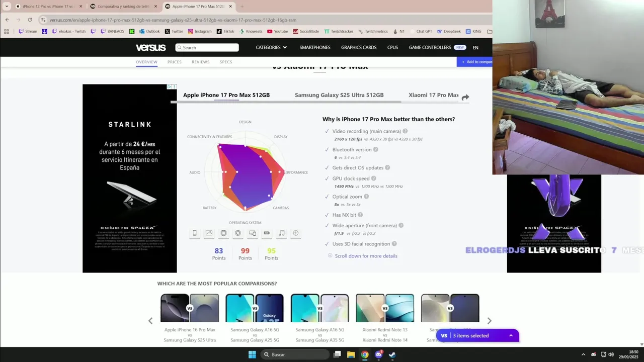The image size is (644, 362).
Task: Open Galaxy A16 5G vs Galaxy A35 5G comparison
Action: coord(319,318)
